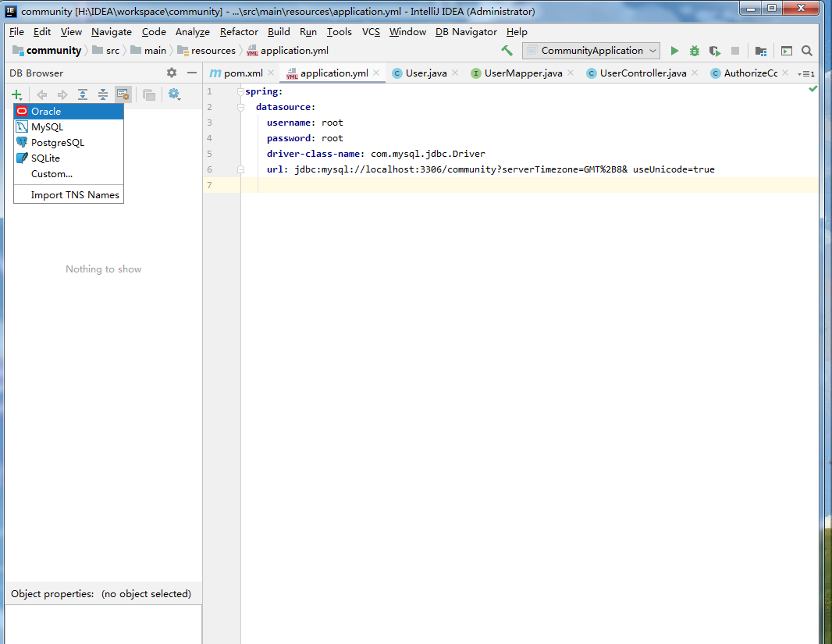
Task: Run with Coverage icon
Action: pyautogui.click(x=715, y=51)
